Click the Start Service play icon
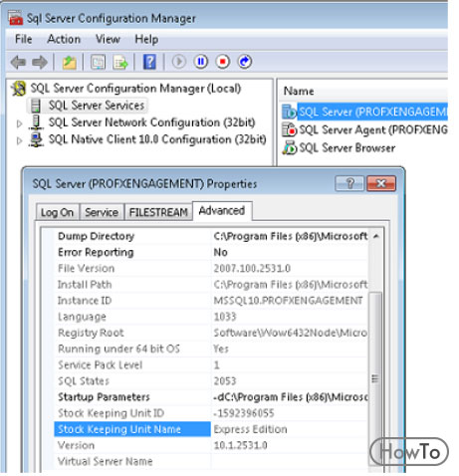This screenshot has height=476, width=459. point(179,62)
